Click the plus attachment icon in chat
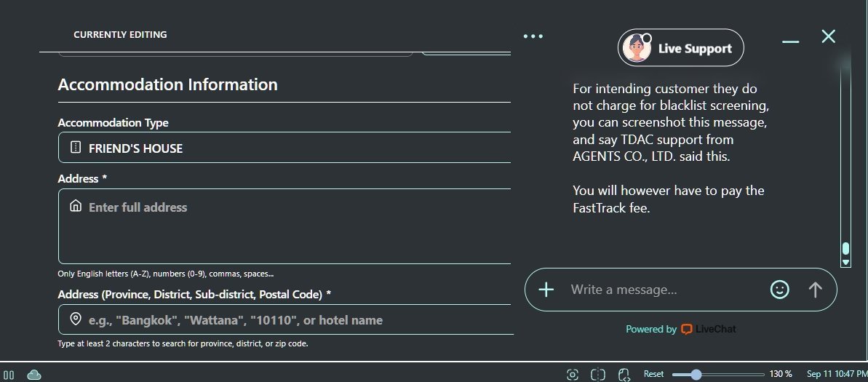 (546, 290)
